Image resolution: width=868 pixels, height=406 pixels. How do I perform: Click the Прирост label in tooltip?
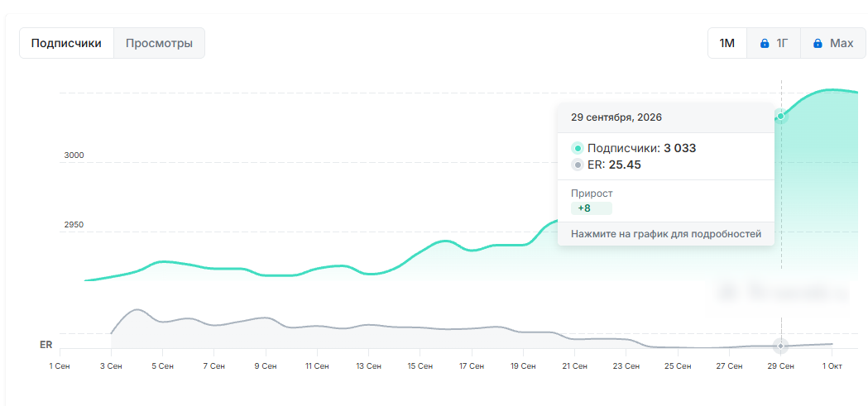coord(592,193)
